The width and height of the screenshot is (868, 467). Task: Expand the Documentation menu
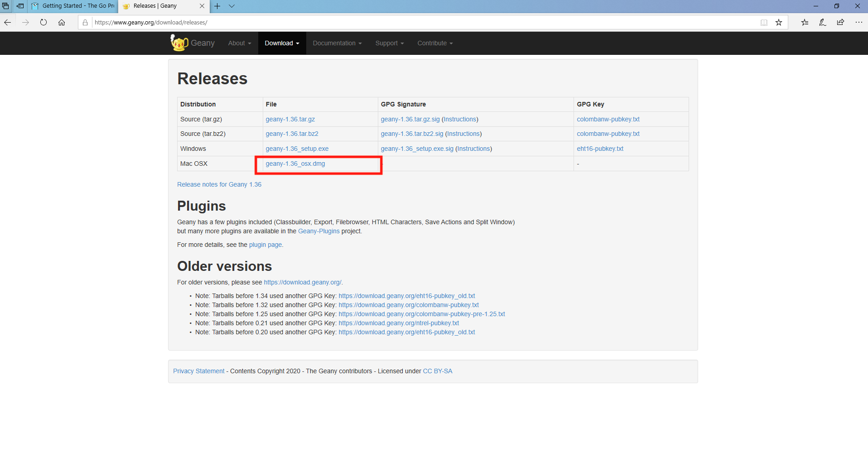tap(337, 43)
